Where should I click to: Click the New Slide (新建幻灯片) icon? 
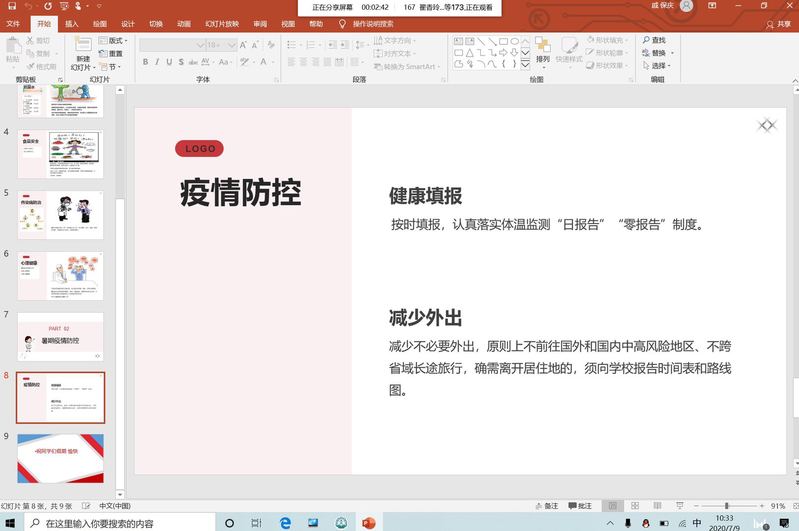tap(82, 50)
